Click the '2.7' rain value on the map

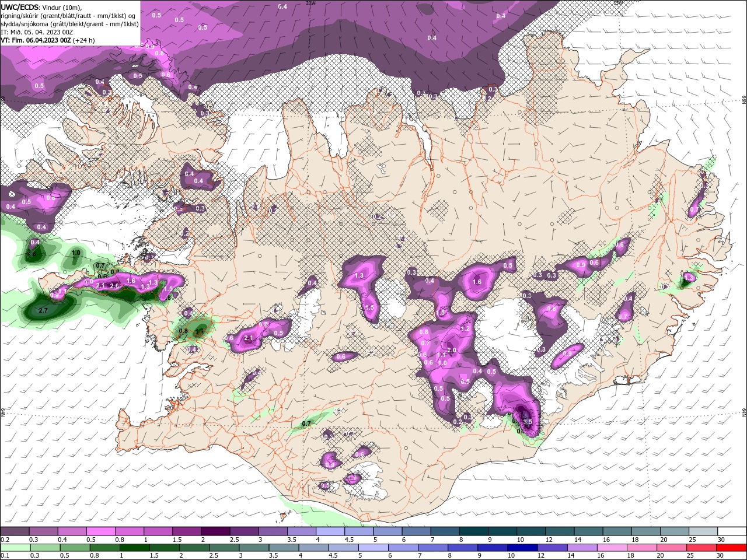point(43,311)
